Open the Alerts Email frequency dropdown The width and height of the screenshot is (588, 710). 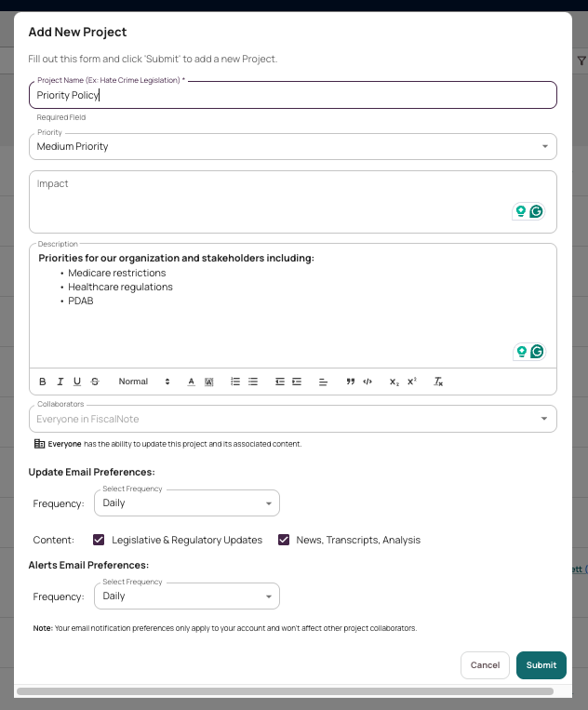[x=187, y=596]
